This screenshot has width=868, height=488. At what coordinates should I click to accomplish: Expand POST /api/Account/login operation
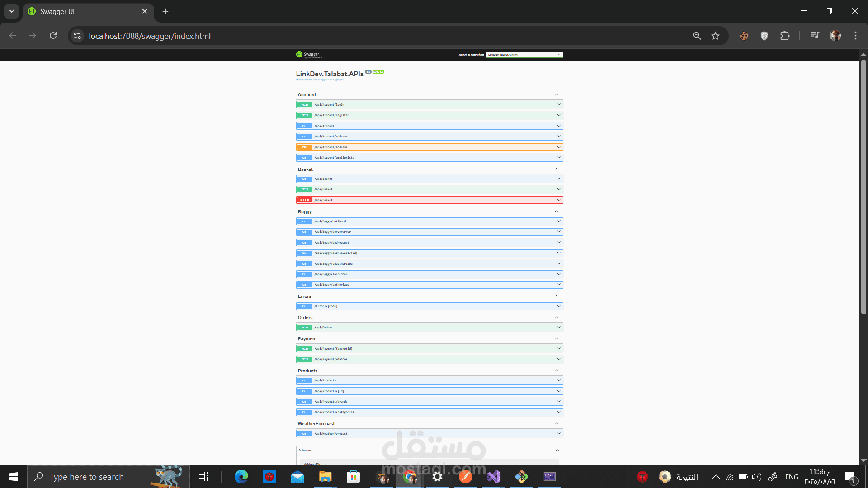tap(429, 105)
